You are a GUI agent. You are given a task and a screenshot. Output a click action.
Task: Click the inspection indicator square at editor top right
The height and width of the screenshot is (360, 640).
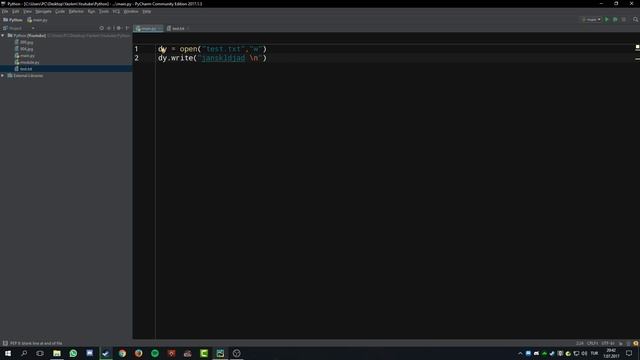637,47
